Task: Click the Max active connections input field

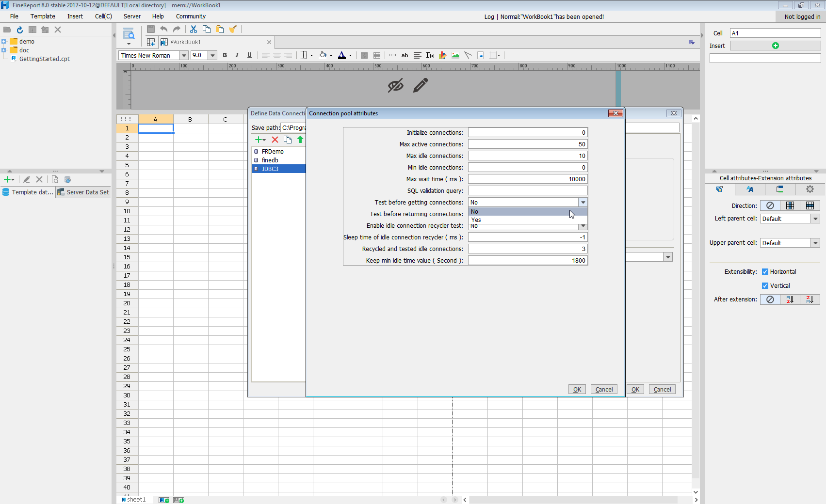Action: pyautogui.click(x=527, y=144)
